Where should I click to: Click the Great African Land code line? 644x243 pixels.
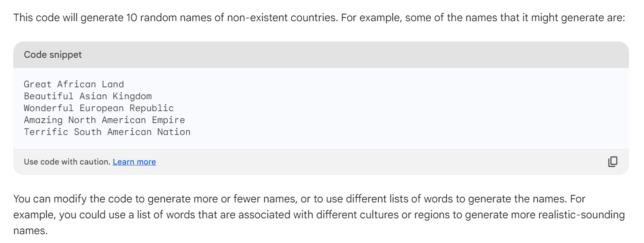point(74,84)
